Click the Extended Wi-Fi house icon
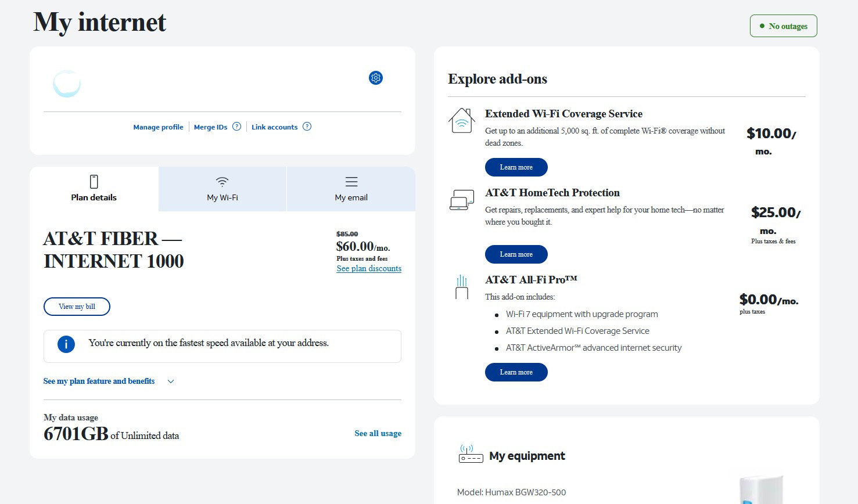The image size is (858, 504). (x=462, y=121)
